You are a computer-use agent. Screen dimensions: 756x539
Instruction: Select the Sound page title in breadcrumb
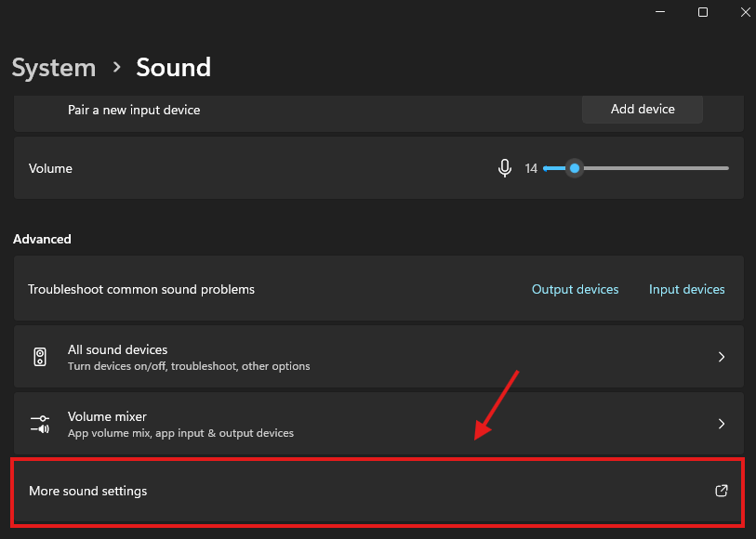(x=173, y=68)
